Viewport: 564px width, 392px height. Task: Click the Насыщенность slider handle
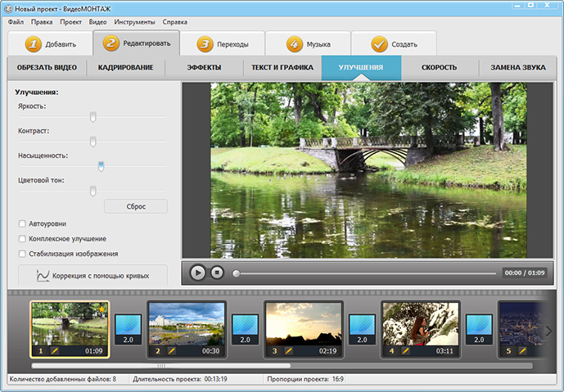point(101,166)
